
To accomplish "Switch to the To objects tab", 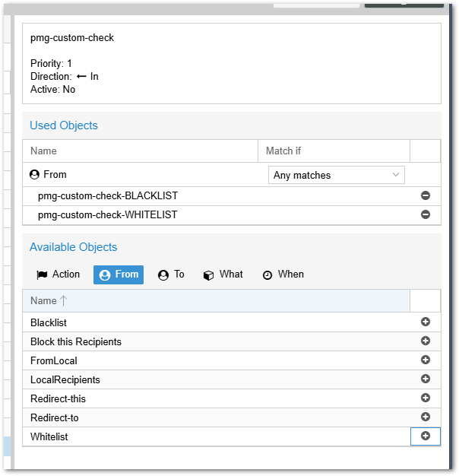I will coord(171,274).
